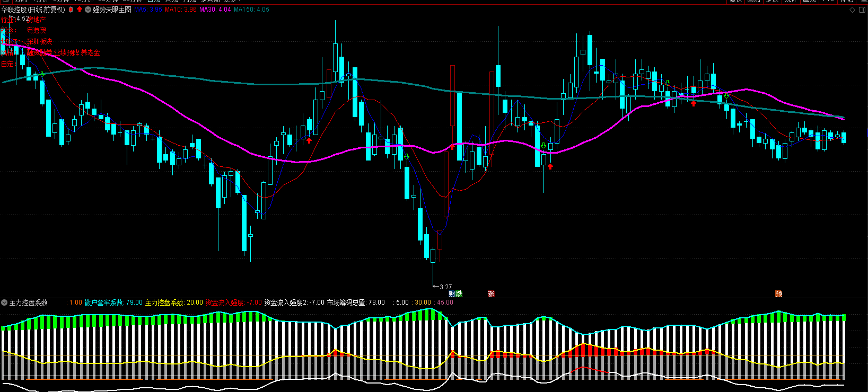Open the 强势天眼主图 indicator dropdown arrow

88,10
